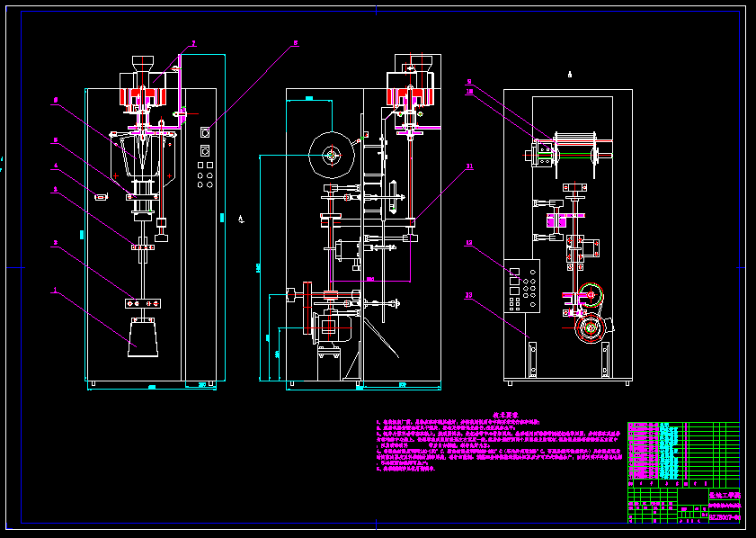Click the 技术要求 heading

tap(505, 415)
